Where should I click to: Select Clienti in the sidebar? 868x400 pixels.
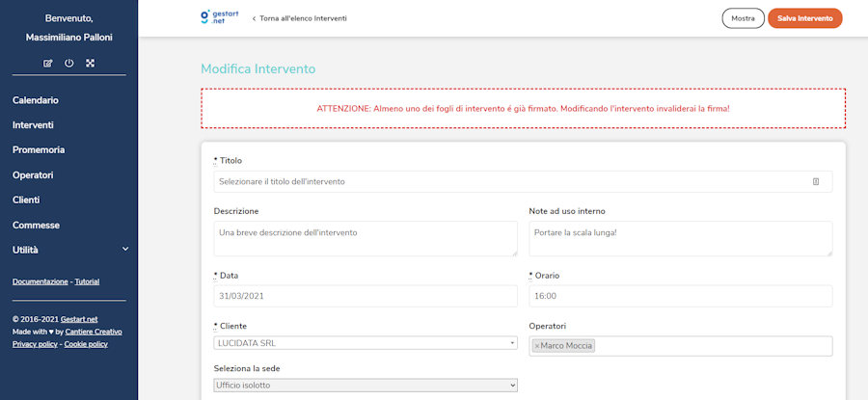click(26, 200)
